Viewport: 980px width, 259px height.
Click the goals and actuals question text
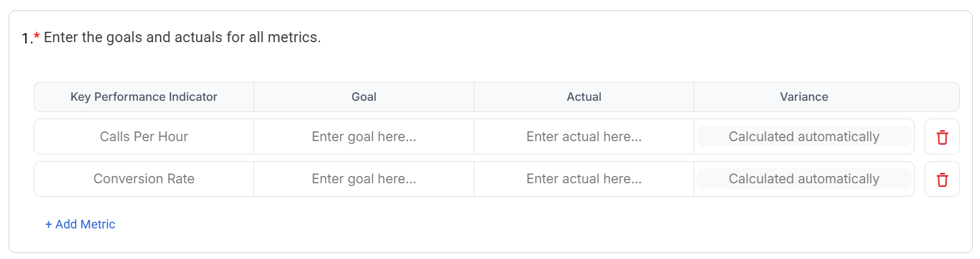182,38
